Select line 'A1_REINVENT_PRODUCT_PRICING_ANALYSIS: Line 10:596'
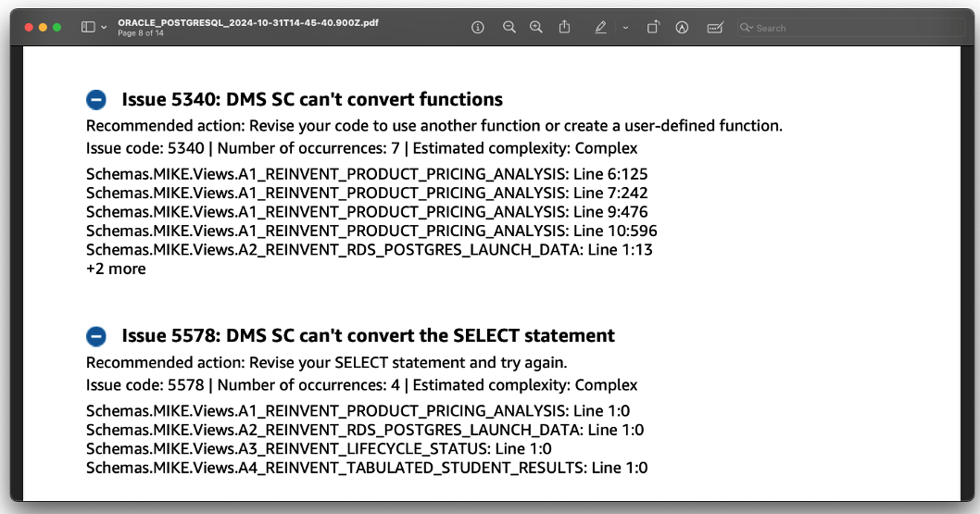980x514 pixels. tap(371, 231)
